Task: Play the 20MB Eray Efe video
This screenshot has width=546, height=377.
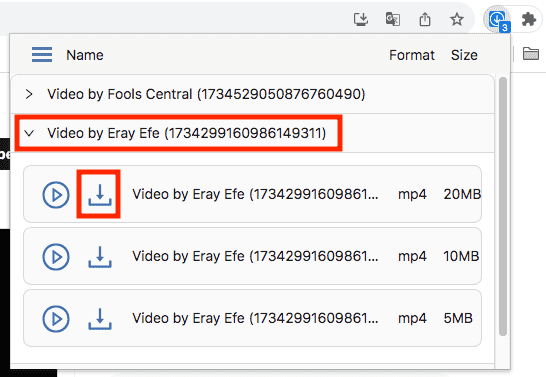Action: 56,195
